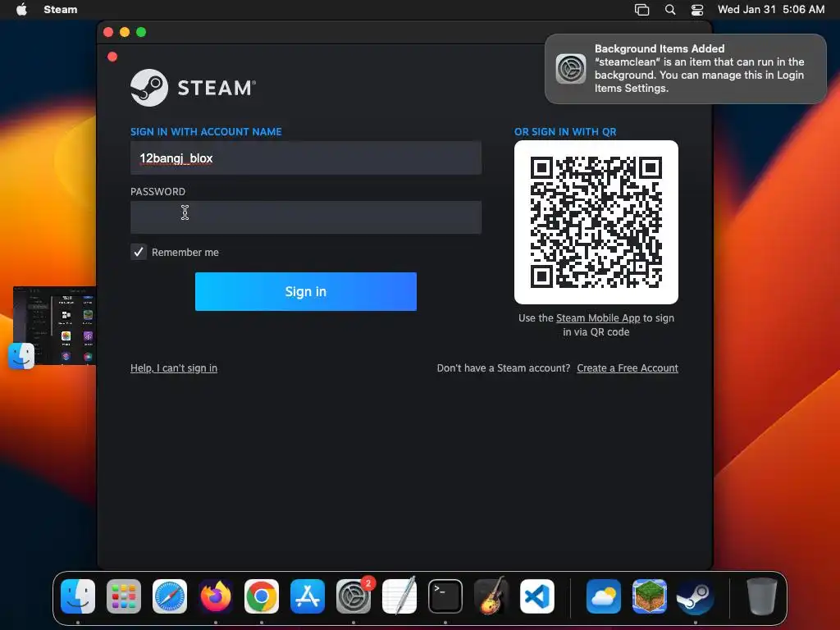
Task: Open Control Center in the menu bar
Action: click(697, 10)
